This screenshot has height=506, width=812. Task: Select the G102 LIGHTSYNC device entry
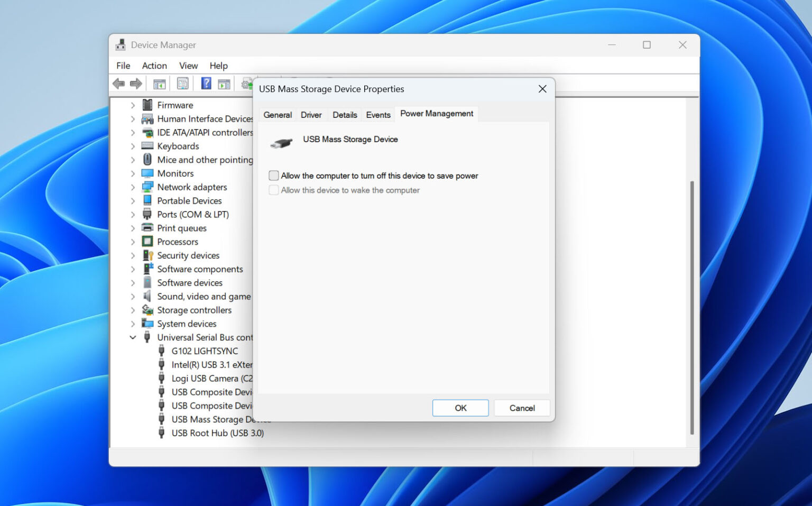205,351
